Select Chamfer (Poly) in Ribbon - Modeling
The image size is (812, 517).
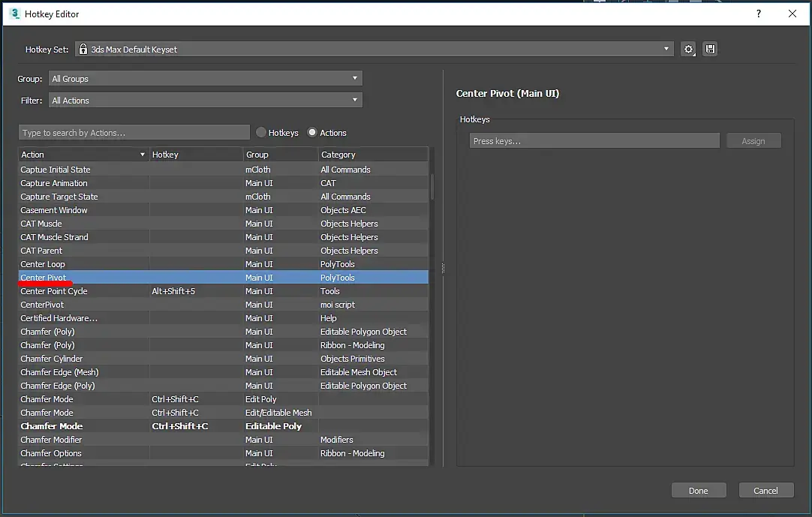coord(223,345)
